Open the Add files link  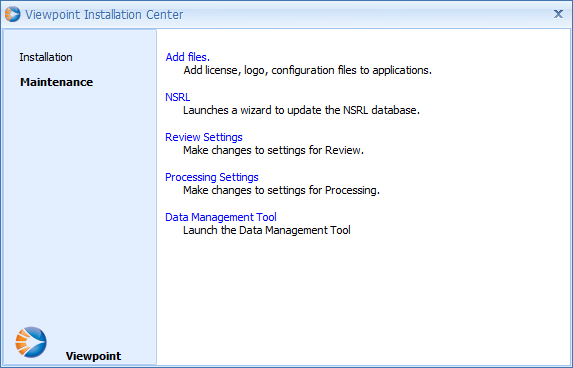[x=187, y=57]
